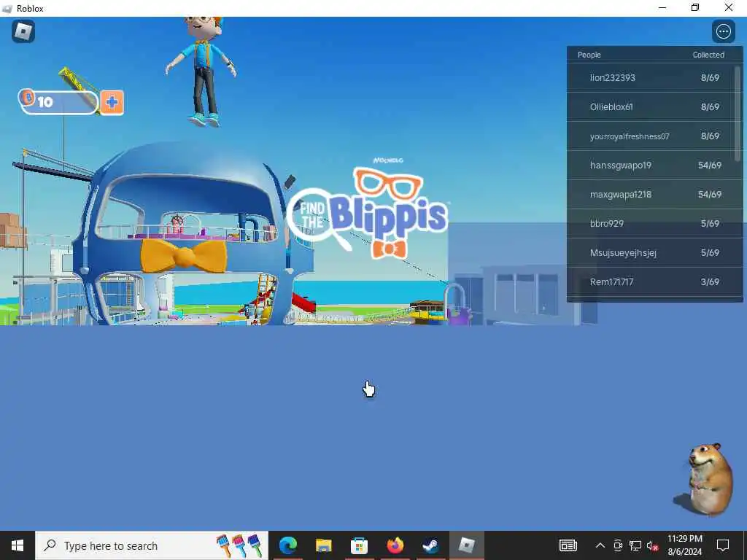Screen dimensions: 747x560
Task: Click the muted volume tray icon
Action: 652,546
